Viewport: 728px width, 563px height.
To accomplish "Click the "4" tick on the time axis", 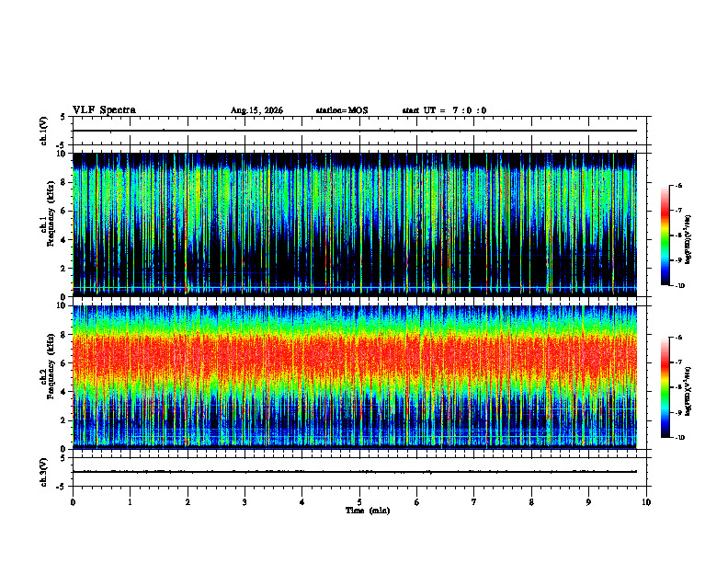I will tap(302, 502).
